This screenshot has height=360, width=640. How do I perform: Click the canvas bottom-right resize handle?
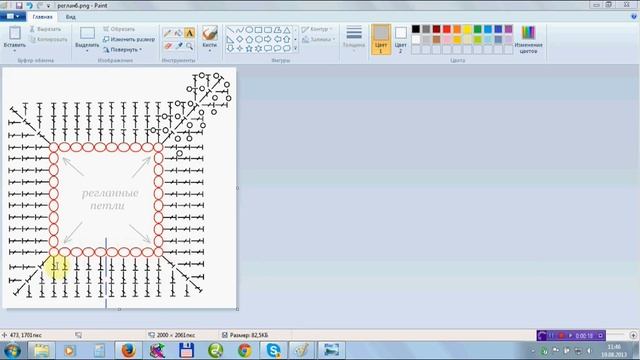[x=238, y=309]
